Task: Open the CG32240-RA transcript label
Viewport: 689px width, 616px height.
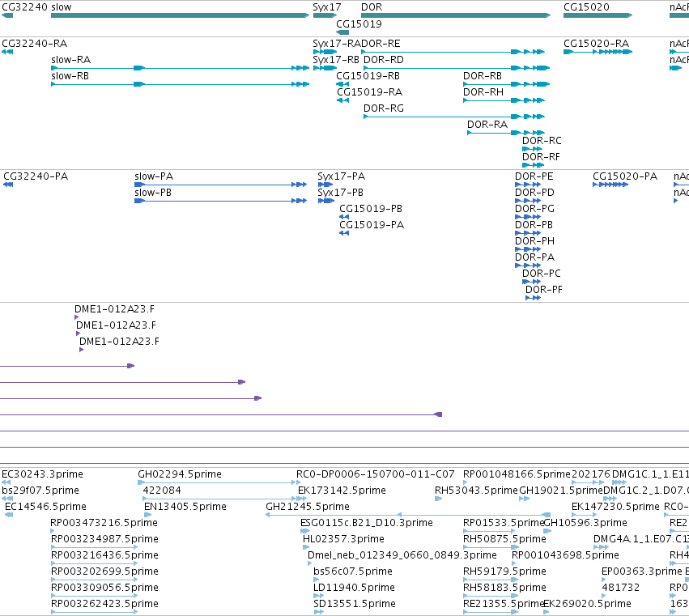Action: coord(34,44)
